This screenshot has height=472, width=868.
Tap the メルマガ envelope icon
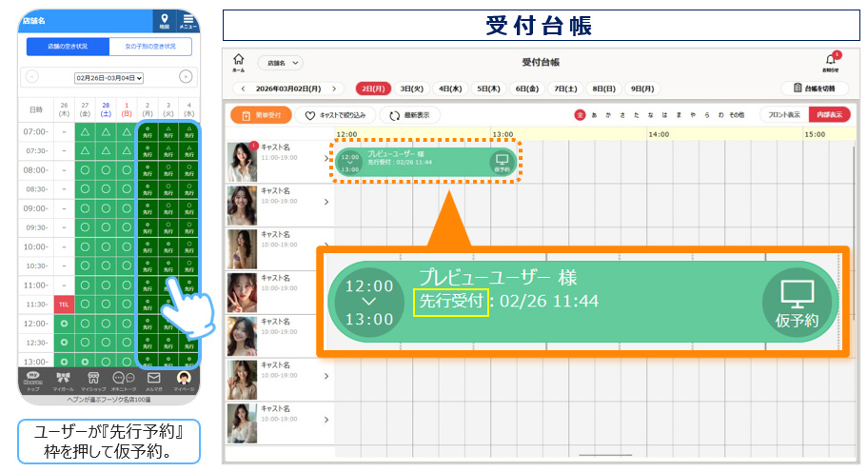pos(153,380)
